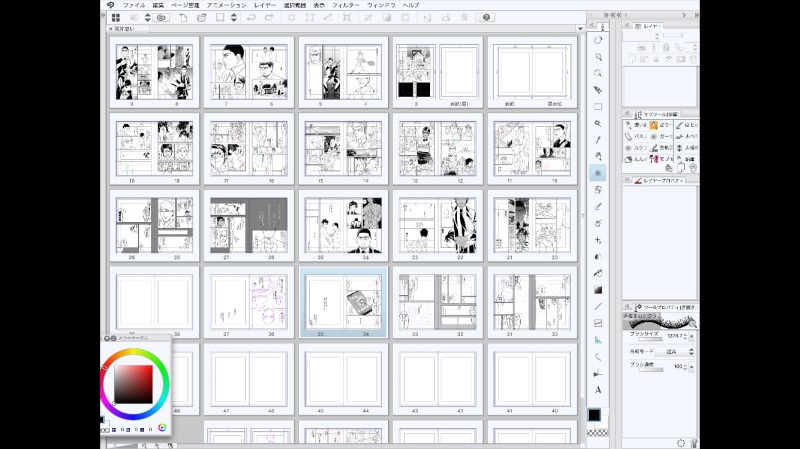Viewport: 800px width, 449px height.
Task: Select the transparent checkered color swatch
Action: [598, 433]
